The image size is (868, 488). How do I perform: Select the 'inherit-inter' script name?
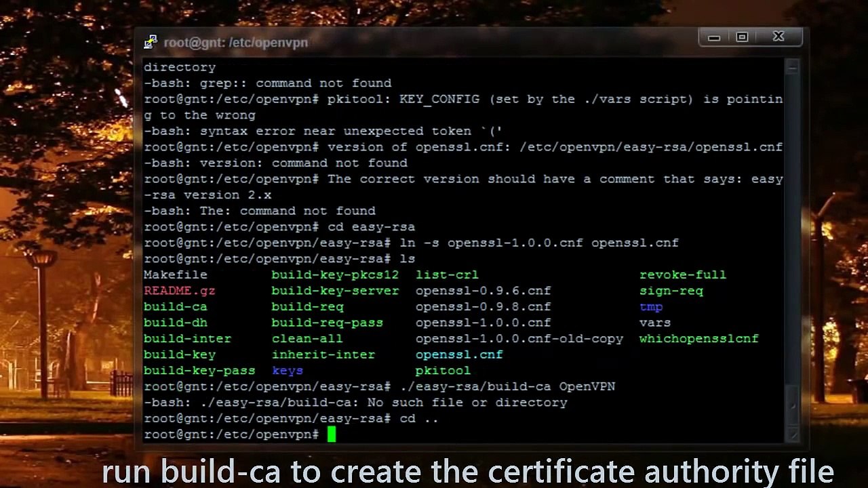[323, 354]
